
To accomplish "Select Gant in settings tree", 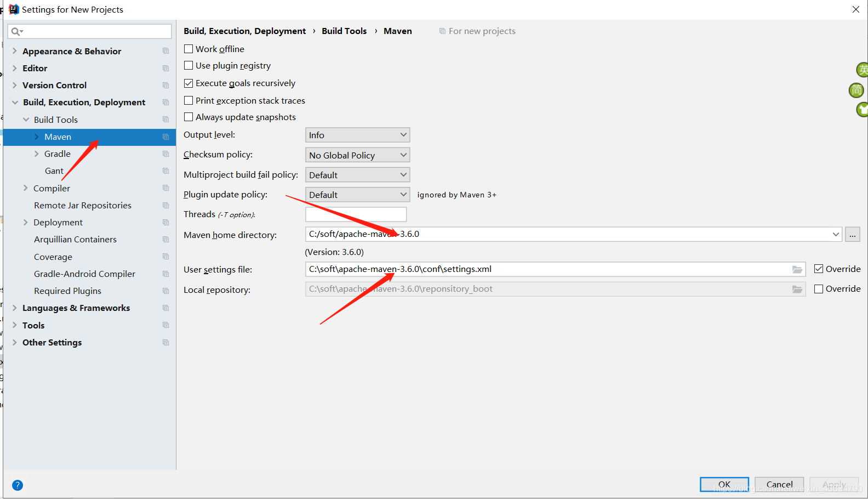I will point(54,171).
